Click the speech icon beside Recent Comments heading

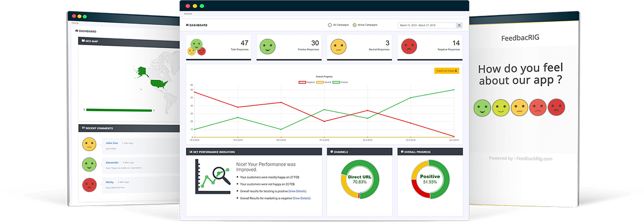pos(83,128)
